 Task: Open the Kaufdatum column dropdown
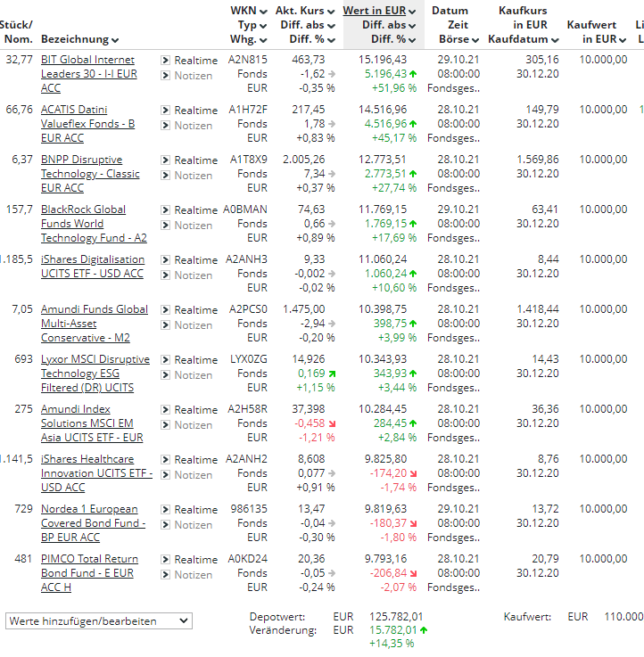[555, 40]
